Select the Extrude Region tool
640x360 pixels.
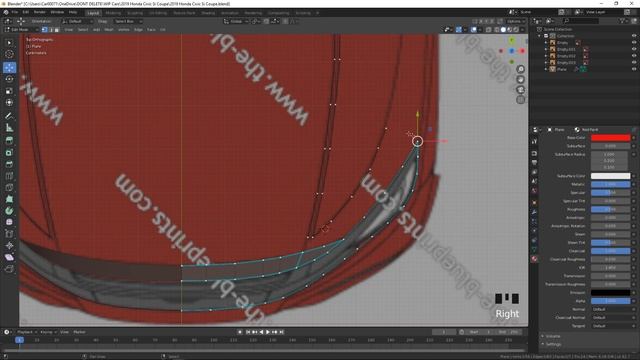click(x=9, y=141)
